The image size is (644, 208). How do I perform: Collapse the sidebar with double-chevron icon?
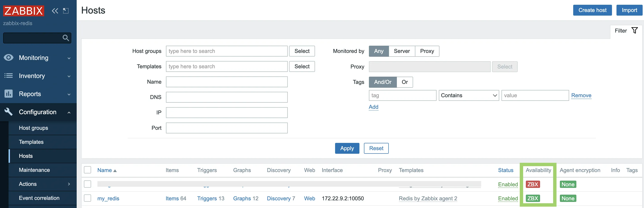55,11
